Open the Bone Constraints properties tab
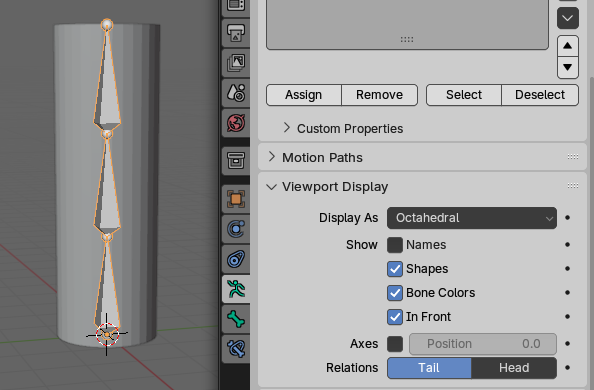The width and height of the screenshot is (594, 390). [x=236, y=349]
